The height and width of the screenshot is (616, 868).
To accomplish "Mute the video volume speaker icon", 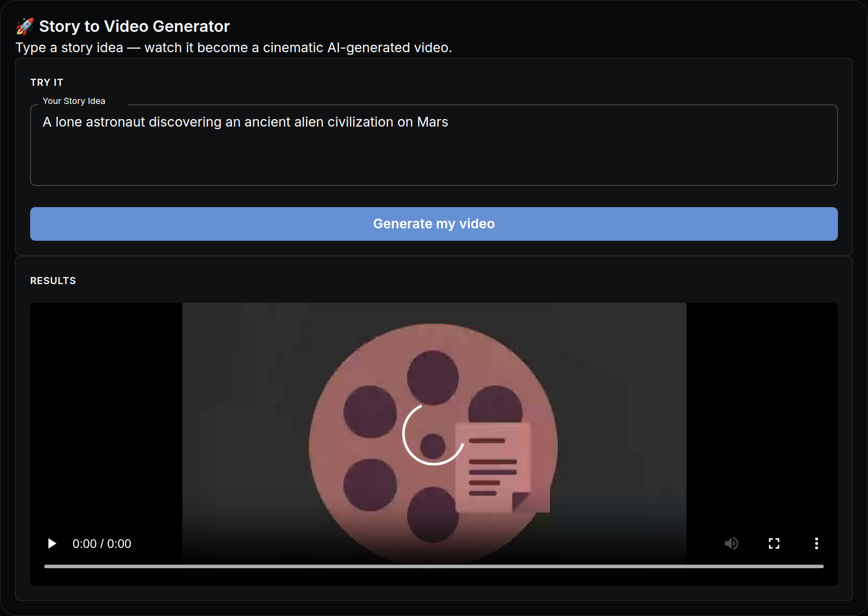I will tap(732, 543).
